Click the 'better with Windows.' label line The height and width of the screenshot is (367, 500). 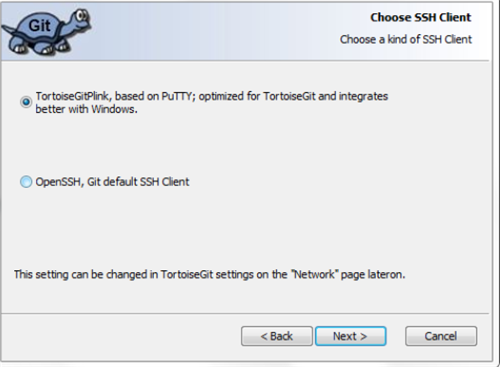(x=86, y=109)
